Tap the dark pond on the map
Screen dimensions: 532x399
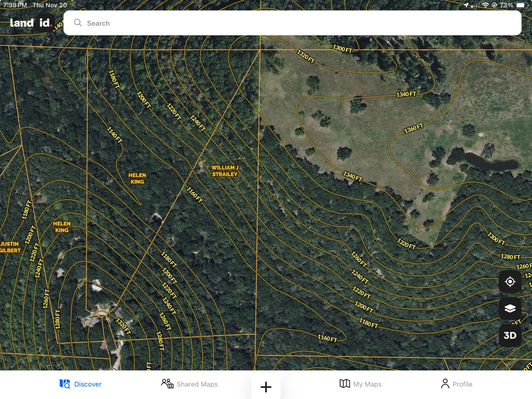coord(490,163)
